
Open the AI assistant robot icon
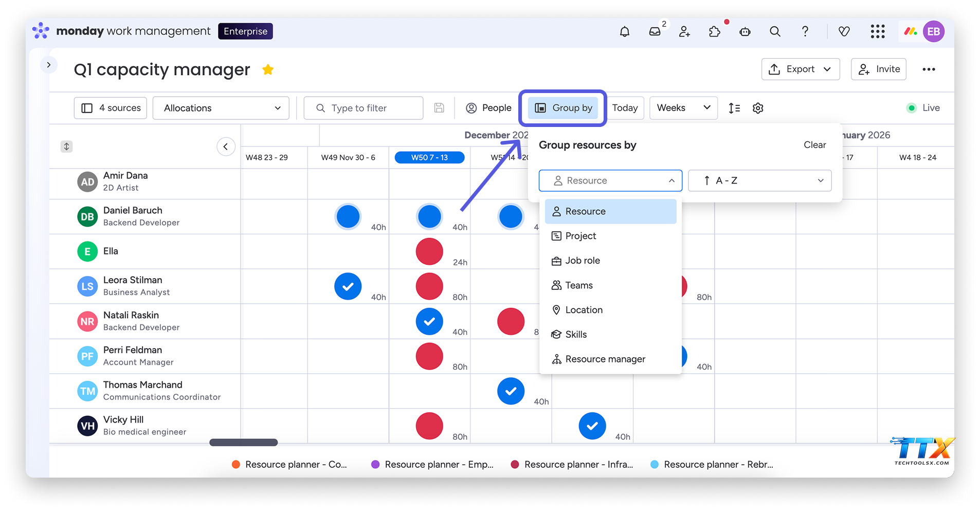745,32
